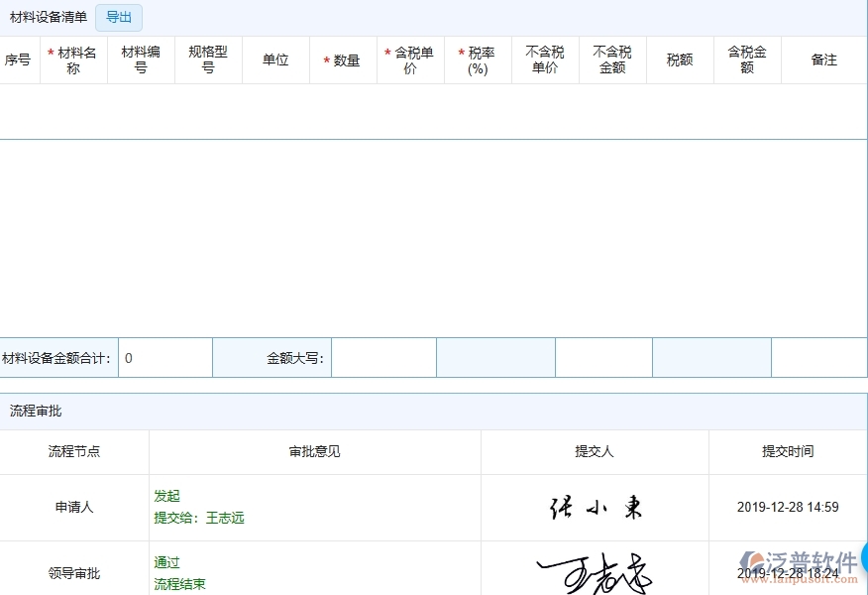
Task: Select the 单位 column header
Action: coord(275,59)
